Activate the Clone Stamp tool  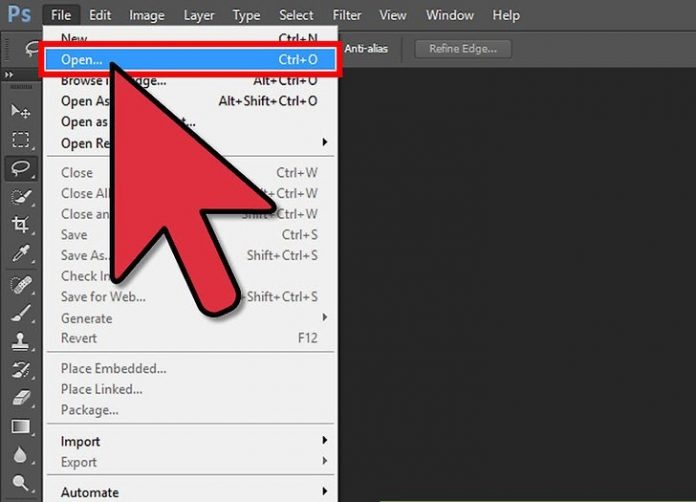pyautogui.click(x=20, y=342)
